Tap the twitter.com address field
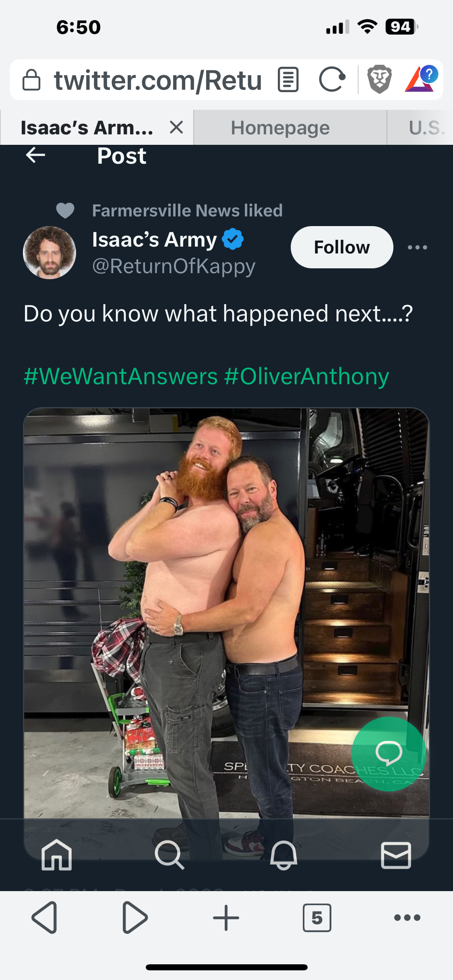 tap(158, 80)
